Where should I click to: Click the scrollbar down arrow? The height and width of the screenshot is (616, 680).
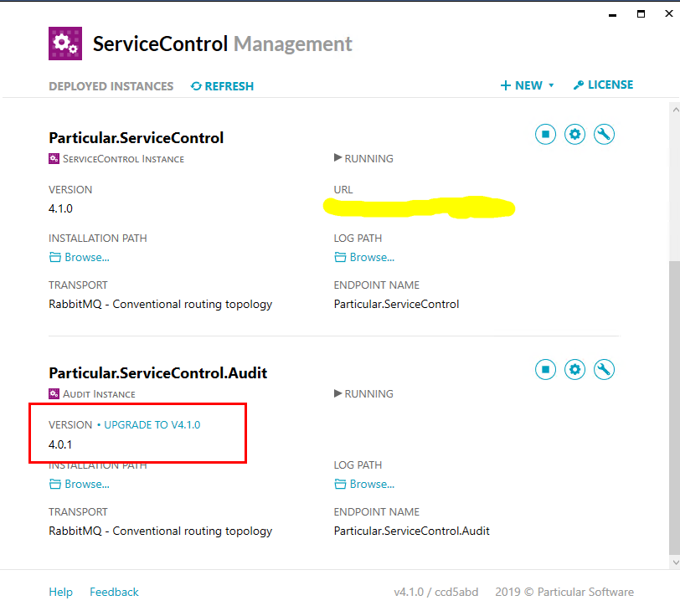pos(675,562)
